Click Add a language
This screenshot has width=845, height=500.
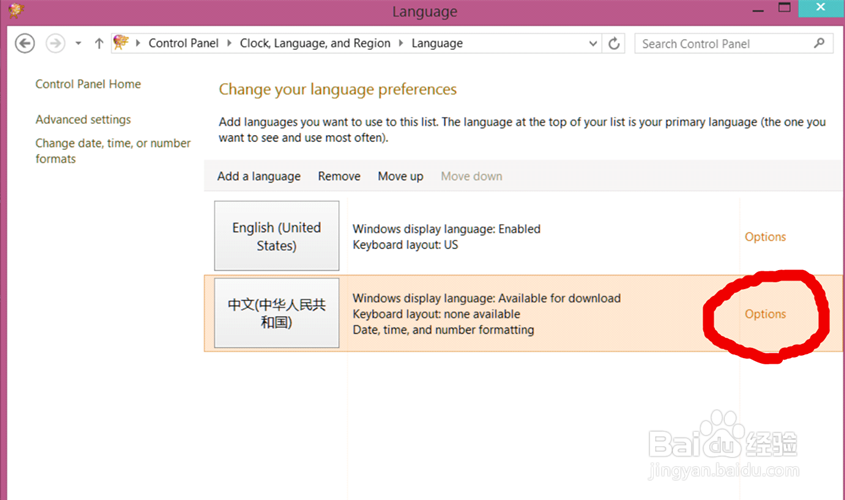pyautogui.click(x=259, y=176)
